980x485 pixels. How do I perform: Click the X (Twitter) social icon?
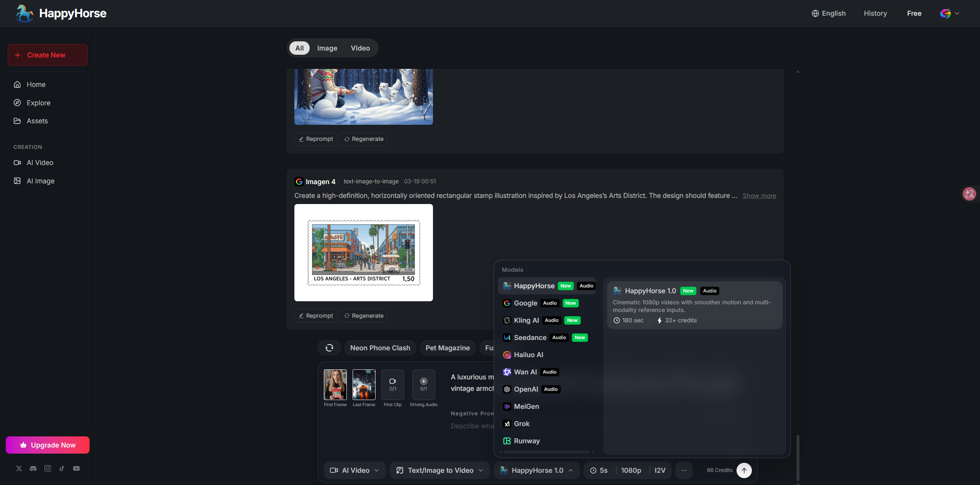(19, 468)
